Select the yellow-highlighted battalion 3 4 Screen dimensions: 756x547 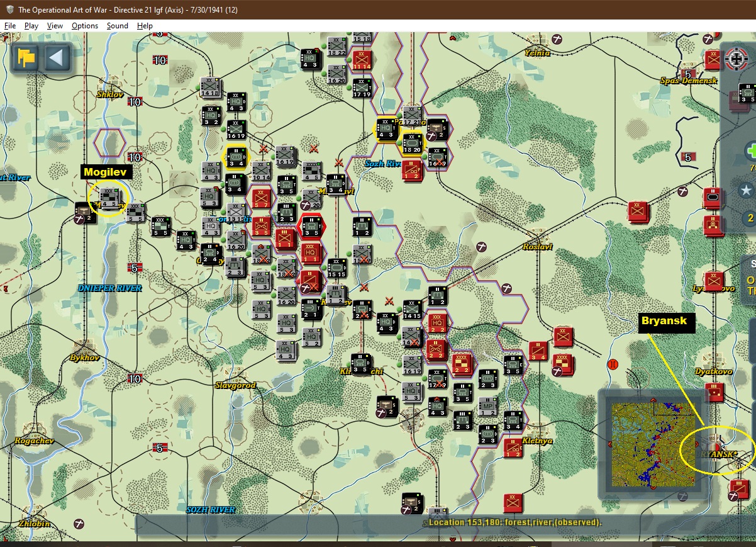click(236, 159)
